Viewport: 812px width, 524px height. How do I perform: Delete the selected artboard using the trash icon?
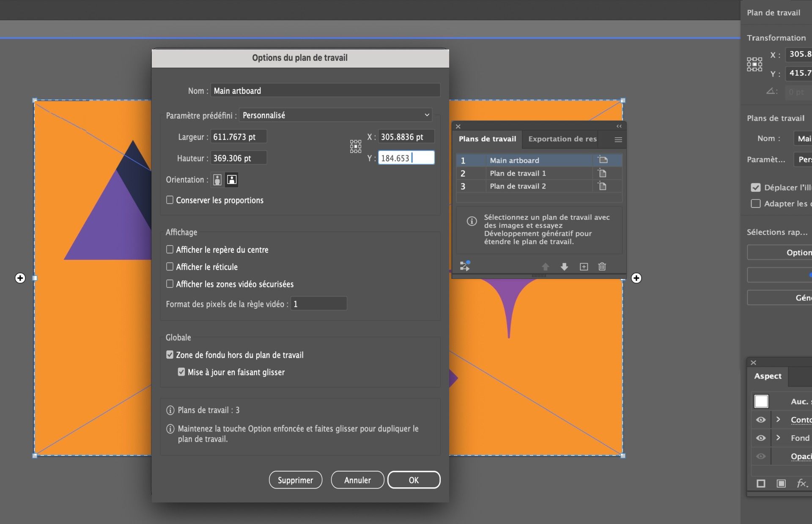point(602,267)
